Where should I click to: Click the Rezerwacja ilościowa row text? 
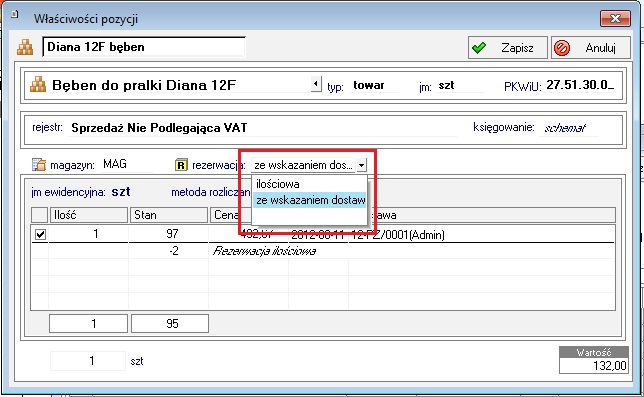point(264,251)
